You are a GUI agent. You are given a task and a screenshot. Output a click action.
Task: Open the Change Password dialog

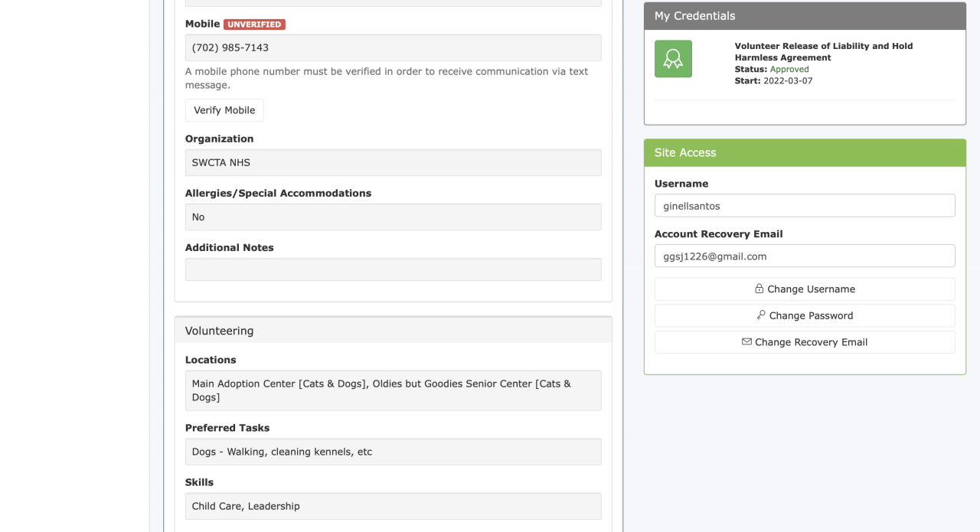point(805,315)
